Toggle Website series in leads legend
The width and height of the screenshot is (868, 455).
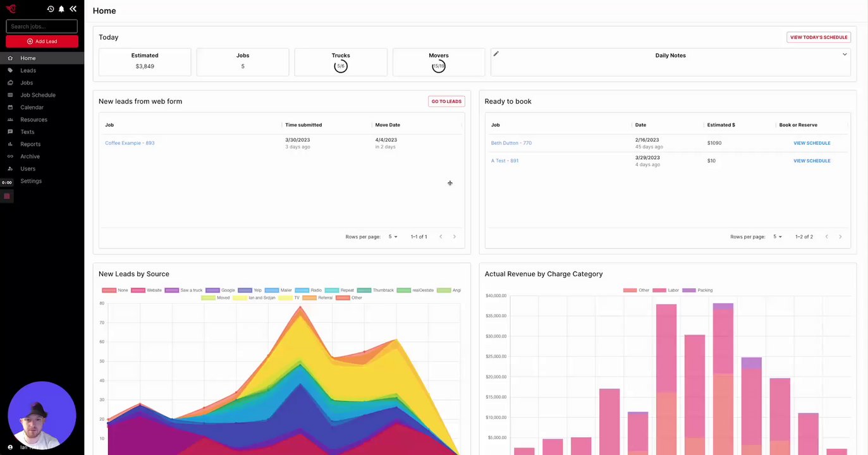(x=147, y=290)
